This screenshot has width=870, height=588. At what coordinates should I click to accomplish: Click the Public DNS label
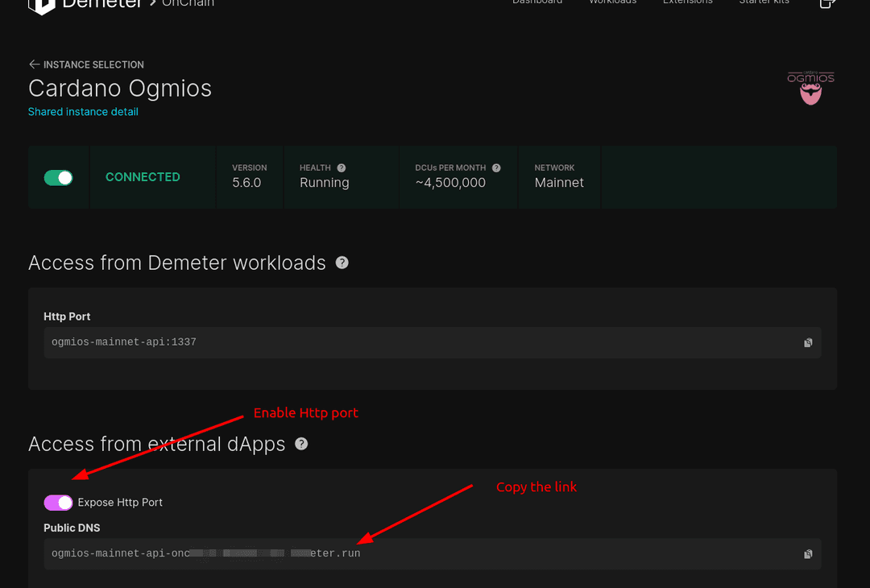point(72,528)
